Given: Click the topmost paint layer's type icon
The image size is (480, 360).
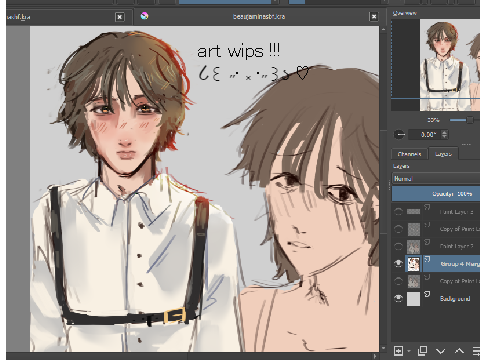Looking at the screenshot, I should (427, 207).
